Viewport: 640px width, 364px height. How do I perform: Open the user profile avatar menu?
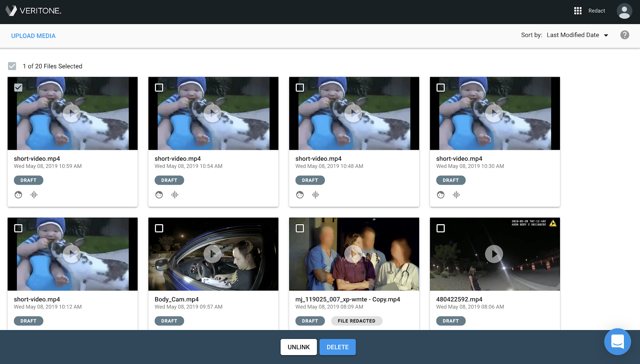[x=624, y=11]
